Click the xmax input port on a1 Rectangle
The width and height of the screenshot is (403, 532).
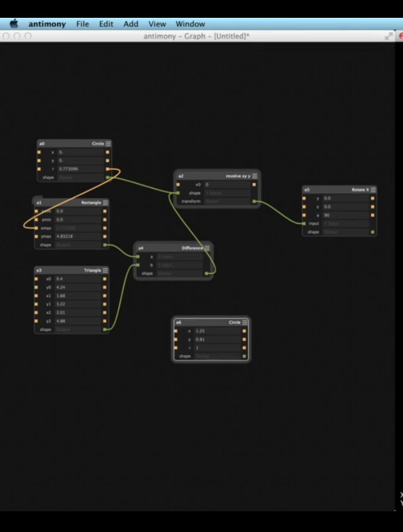pyautogui.click(x=36, y=228)
